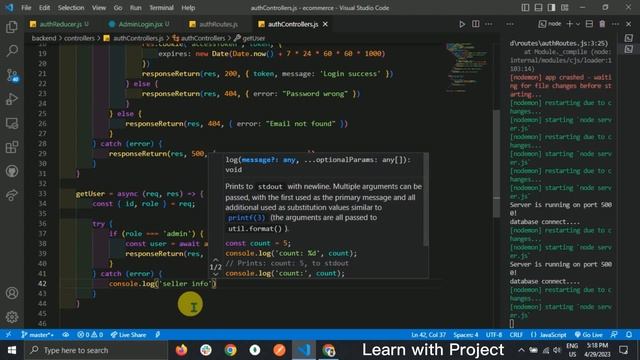Viewport: 640px width, 360px height.
Task: Open the new terminal launch profile dropdown
Action: click(x=578, y=24)
